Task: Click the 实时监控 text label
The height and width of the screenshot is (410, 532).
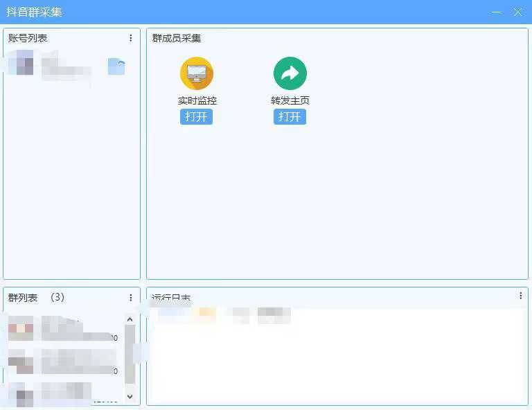Action: coord(197,100)
